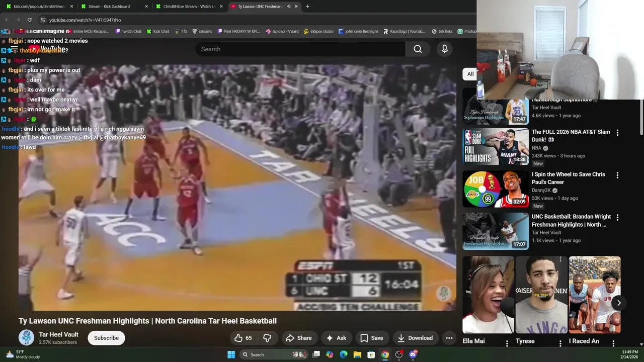The width and height of the screenshot is (644, 362).
Task: Open Rapidtags YouTube bookmark
Action: coord(404,31)
